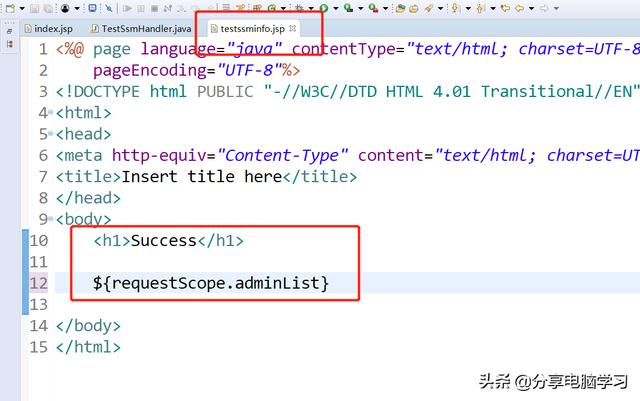
Task: Click the "</head>" tag on line 8
Action: click(x=89, y=198)
